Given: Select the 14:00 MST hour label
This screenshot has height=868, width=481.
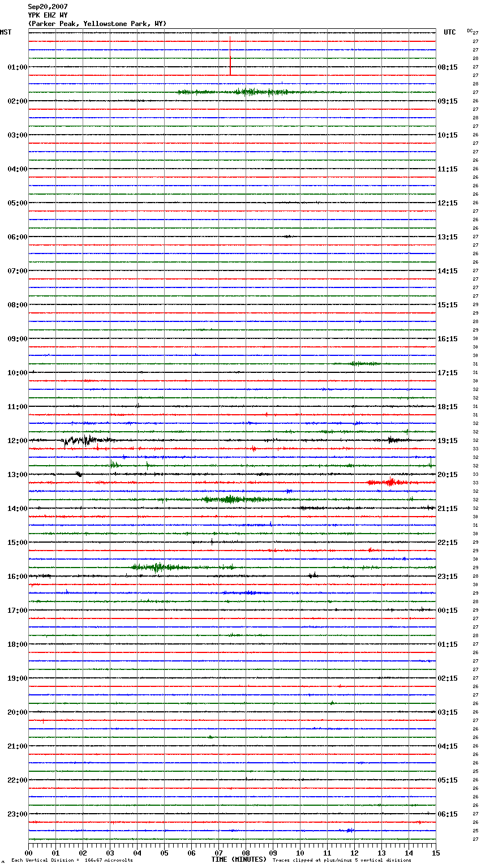Looking at the screenshot, I should pyautogui.click(x=18, y=509).
